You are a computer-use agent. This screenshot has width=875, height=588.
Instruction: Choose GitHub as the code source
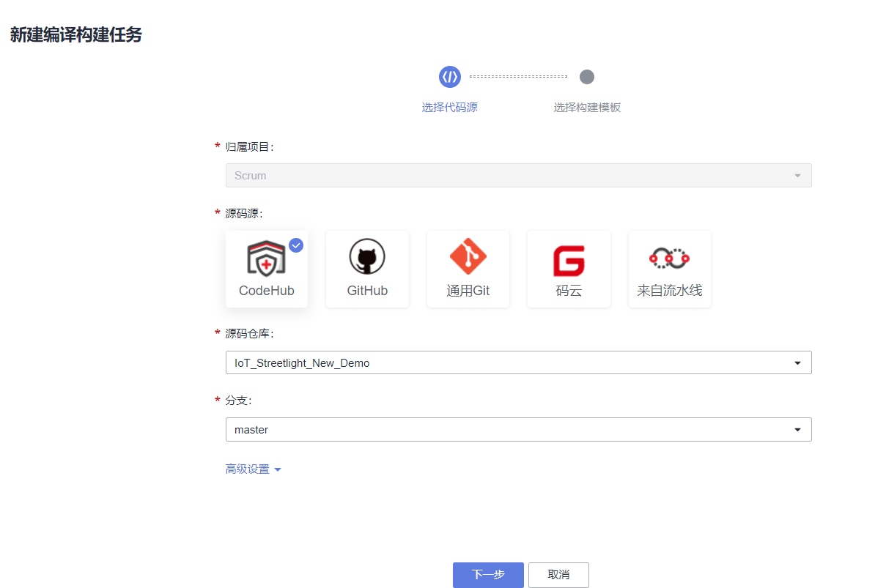(367, 269)
